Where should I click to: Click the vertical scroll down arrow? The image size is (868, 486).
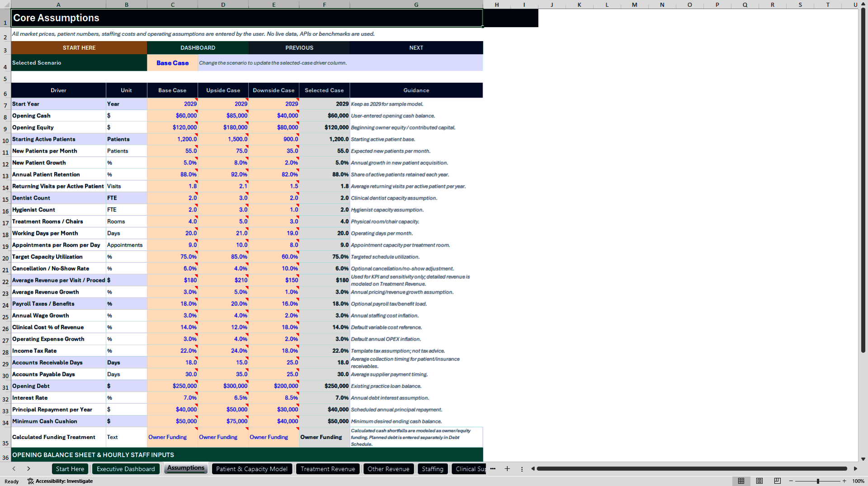pyautogui.click(x=863, y=459)
